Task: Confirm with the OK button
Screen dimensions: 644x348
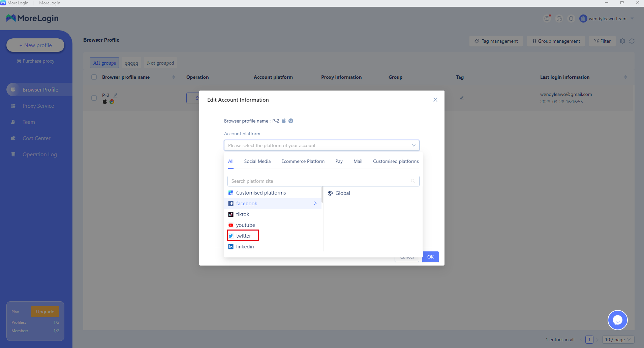Action: pyautogui.click(x=430, y=257)
